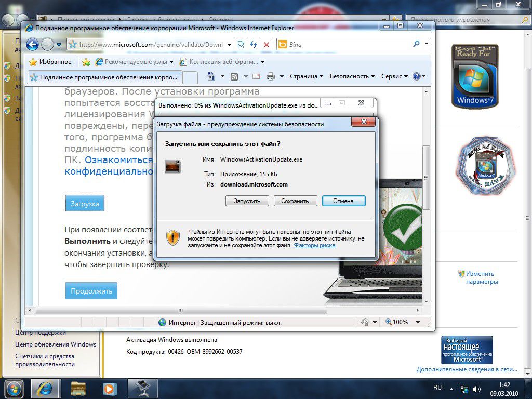Click the blue Help question mark icon
The height and width of the screenshot is (399, 532).
pos(416,76)
